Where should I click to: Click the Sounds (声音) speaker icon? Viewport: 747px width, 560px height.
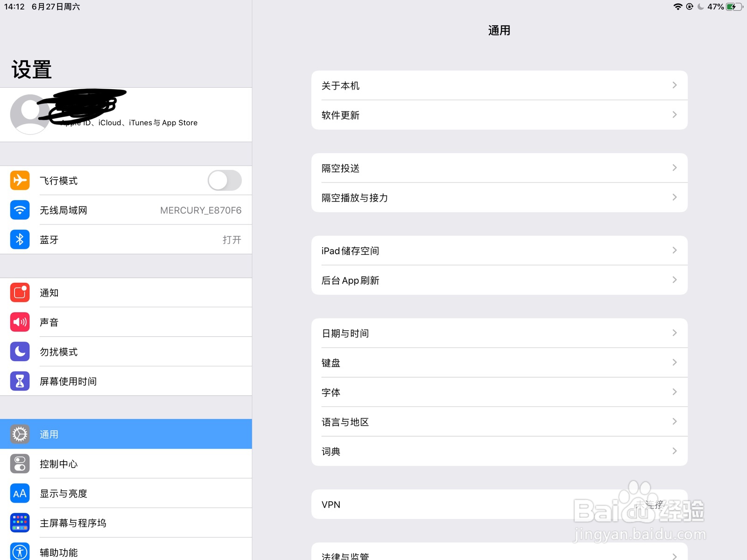[20, 322]
